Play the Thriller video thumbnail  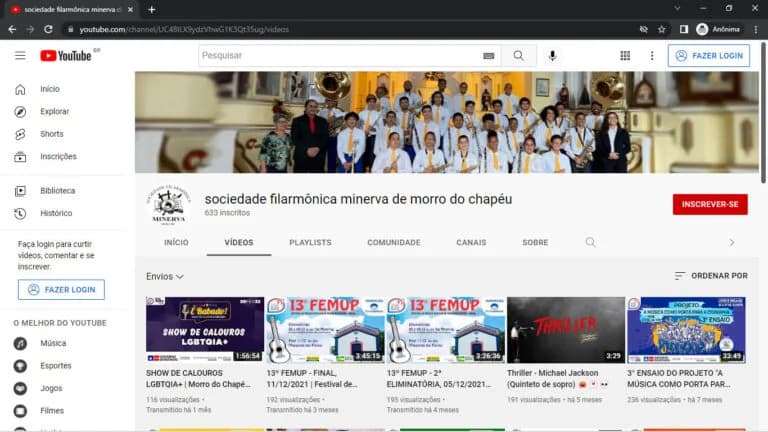click(x=566, y=330)
